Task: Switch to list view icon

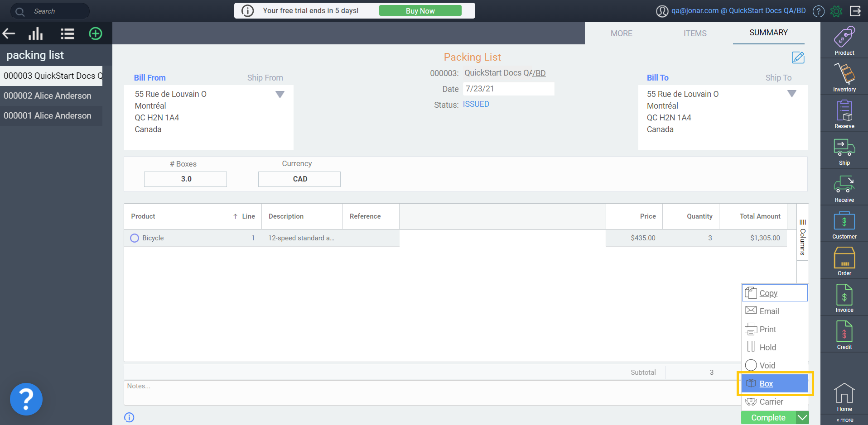Action: click(67, 33)
